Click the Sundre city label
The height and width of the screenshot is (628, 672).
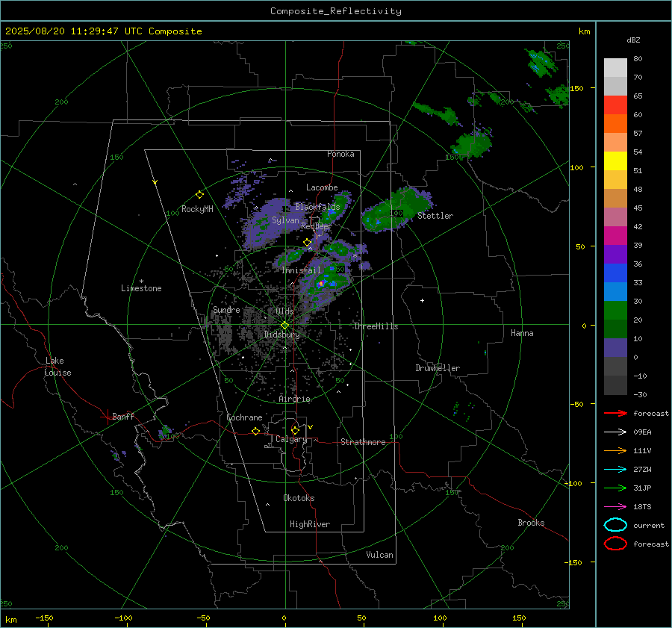click(x=226, y=309)
